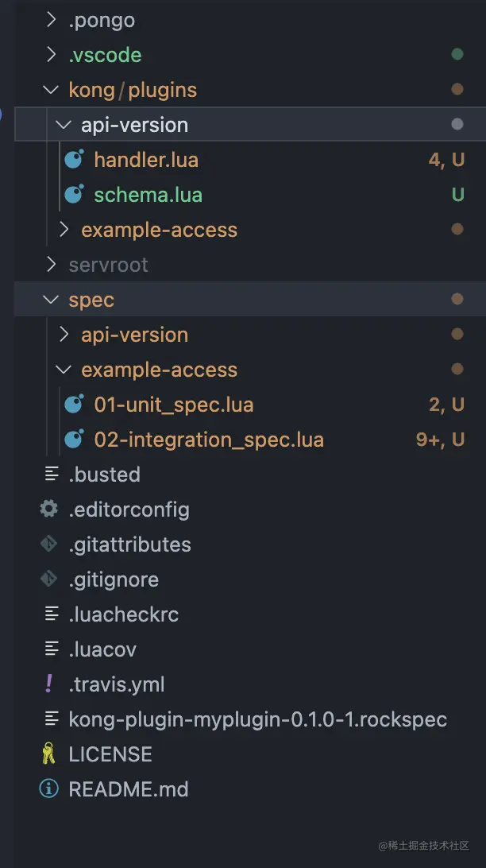Open the schema.lua file

point(148,195)
